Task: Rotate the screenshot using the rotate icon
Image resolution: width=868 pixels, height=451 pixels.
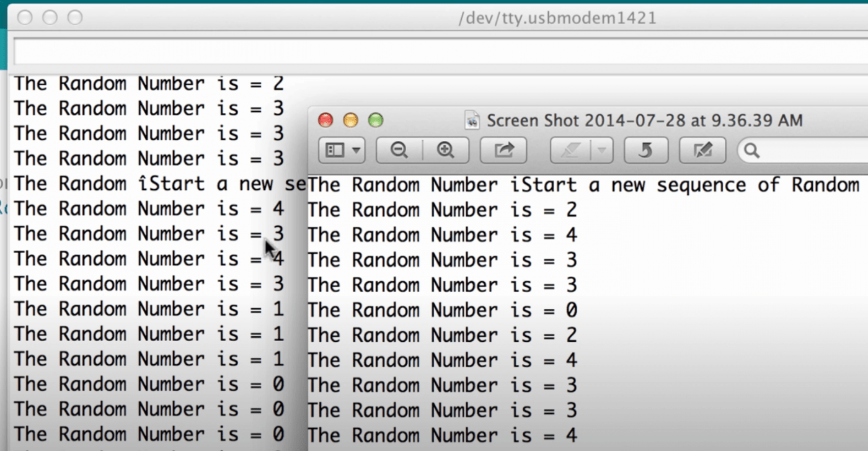Action: pyautogui.click(x=645, y=150)
